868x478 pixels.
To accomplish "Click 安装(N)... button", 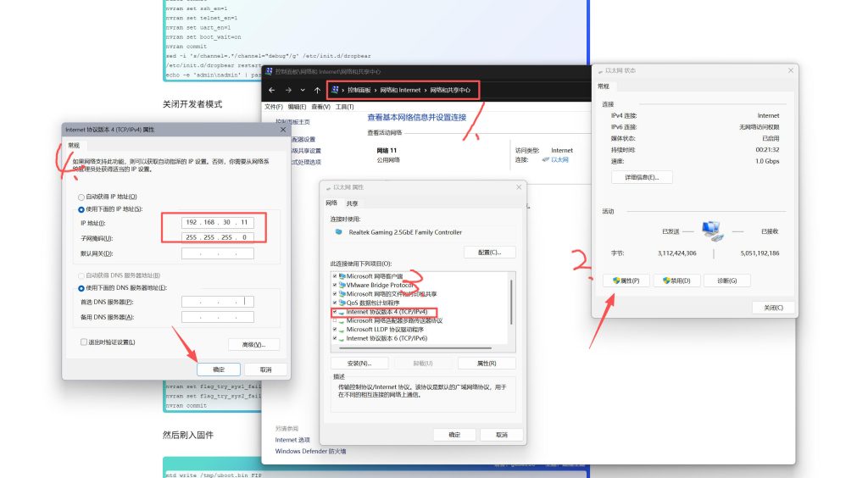I will pyautogui.click(x=359, y=364).
